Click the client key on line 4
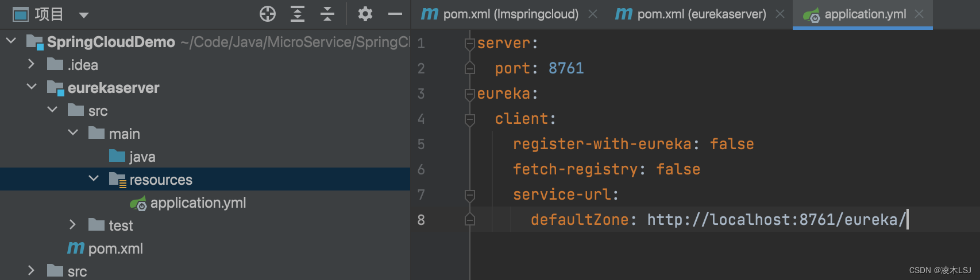Screen dimensions: 980x280 pyautogui.click(x=522, y=119)
